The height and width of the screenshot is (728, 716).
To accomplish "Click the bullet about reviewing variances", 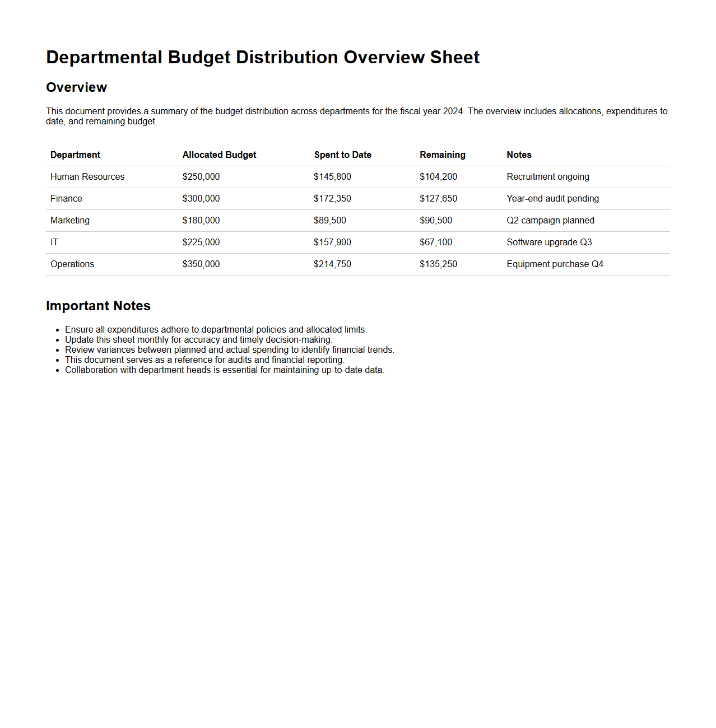I will [229, 350].
